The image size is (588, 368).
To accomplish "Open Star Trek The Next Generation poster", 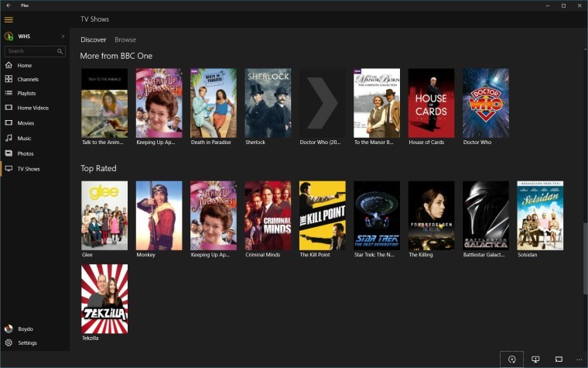I will (377, 215).
